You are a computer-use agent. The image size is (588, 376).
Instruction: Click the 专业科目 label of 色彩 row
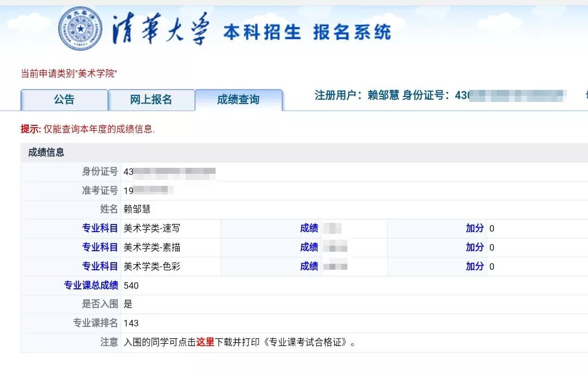click(100, 266)
